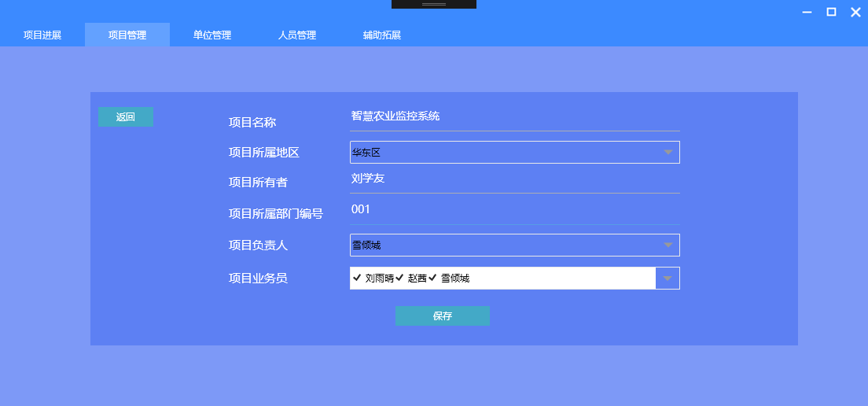Viewport: 868px width, 406px height.
Task: Click the 项目名称 field 智慧农业监控系统
Action: point(515,117)
